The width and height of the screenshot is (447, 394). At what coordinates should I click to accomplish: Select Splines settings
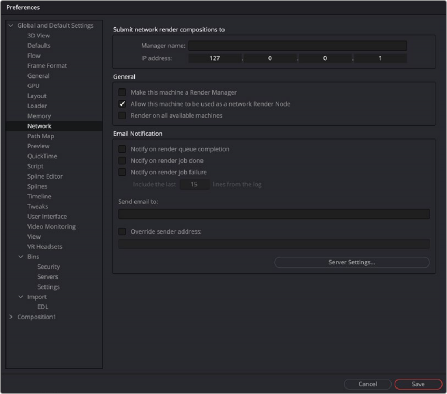37,186
